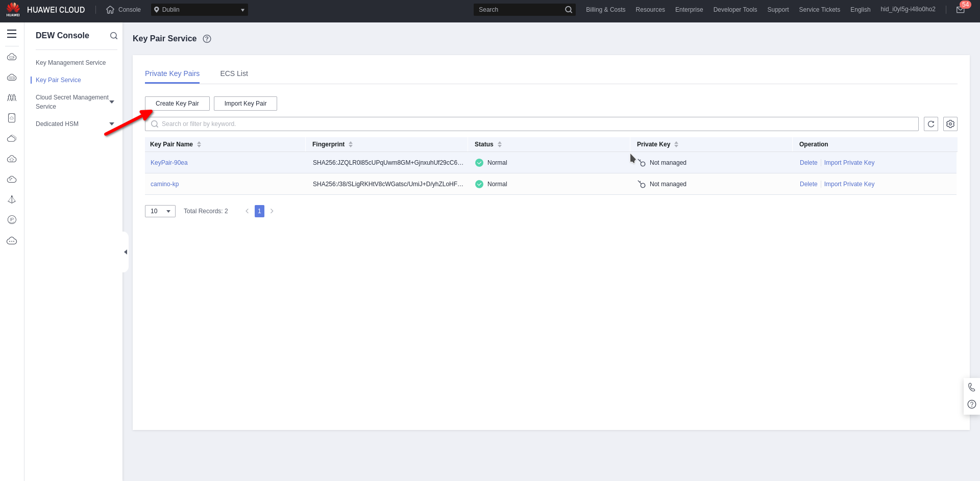Open table column settings gear icon
This screenshot has height=481, width=980.
pos(950,124)
